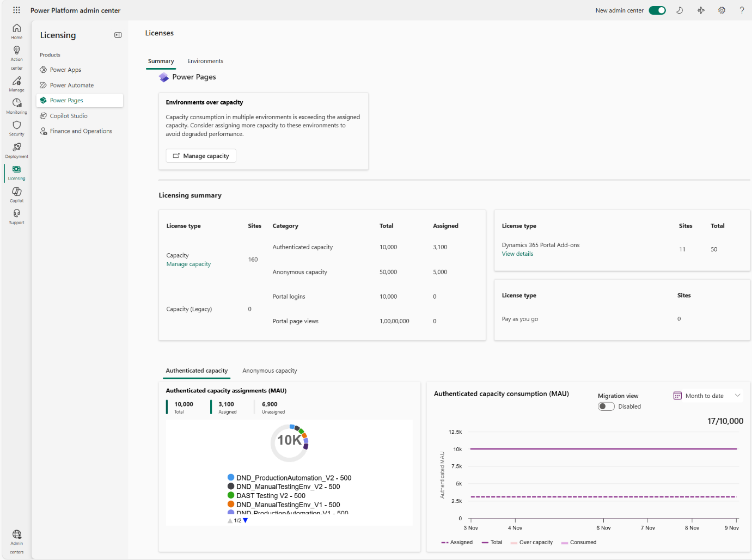Open Copilot from the left navigation

pyautogui.click(x=16, y=194)
